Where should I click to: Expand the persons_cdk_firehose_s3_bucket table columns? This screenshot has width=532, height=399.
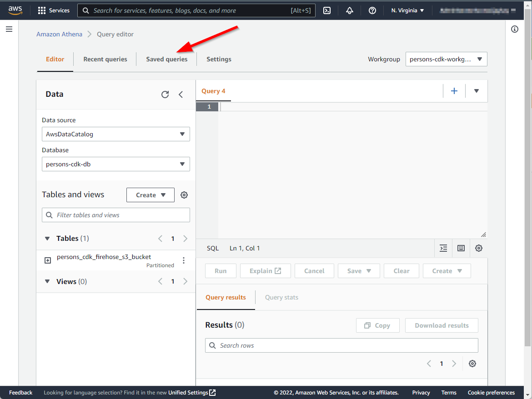pos(48,260)
